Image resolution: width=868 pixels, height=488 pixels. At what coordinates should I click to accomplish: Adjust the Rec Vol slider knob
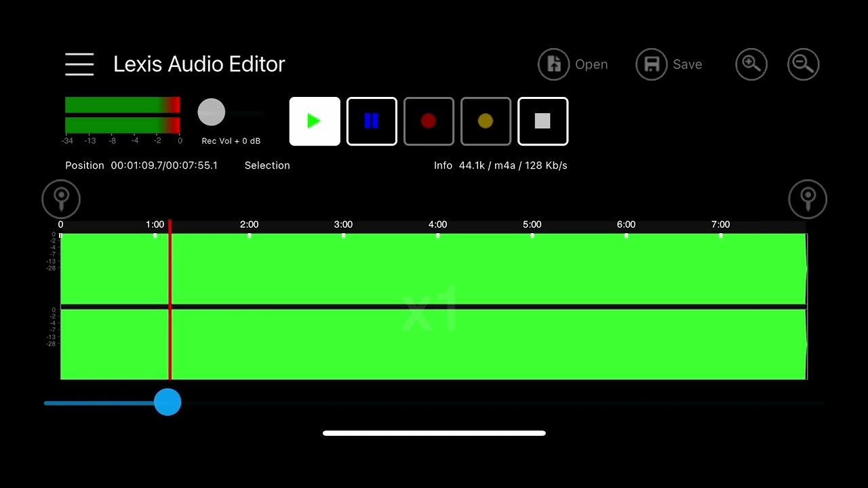[x=211, y=113]
